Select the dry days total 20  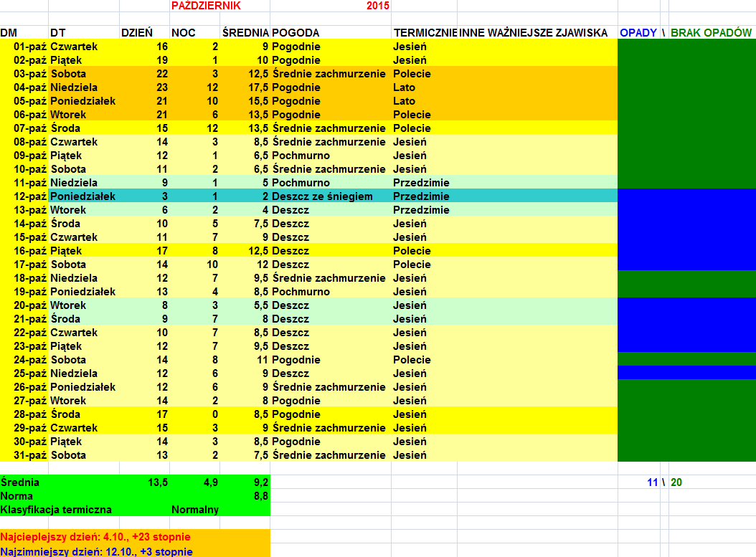click(x=676, y=482)
